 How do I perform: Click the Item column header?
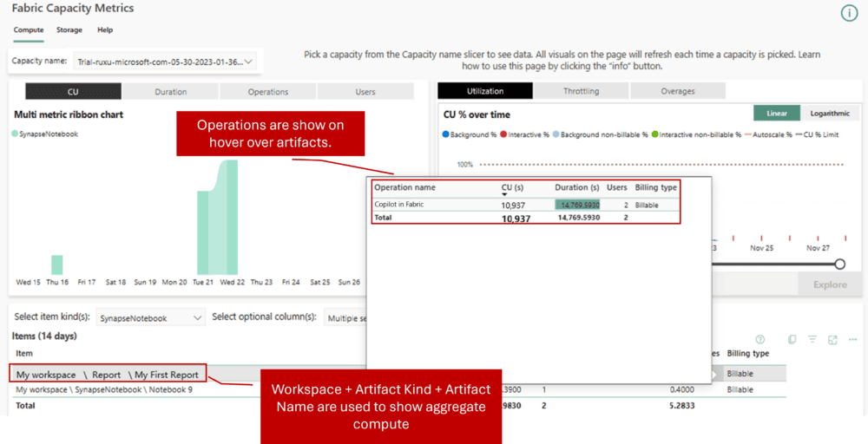[x=24, y=353]
